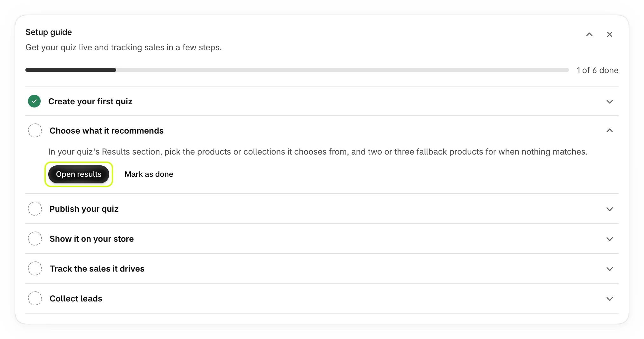Toggle the Collect leads step circle
Viewport: 644px width, 339px height.
point(35,298)
